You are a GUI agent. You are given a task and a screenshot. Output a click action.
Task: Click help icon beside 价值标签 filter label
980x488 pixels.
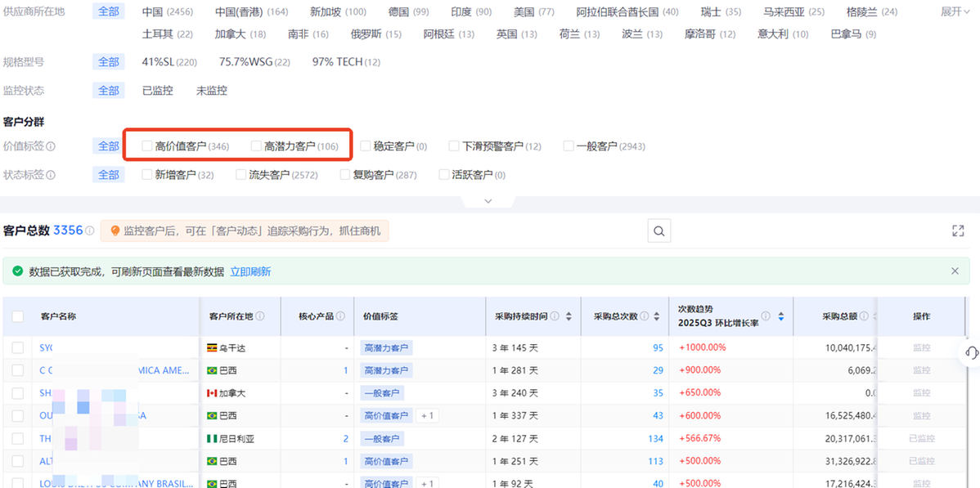51,146
